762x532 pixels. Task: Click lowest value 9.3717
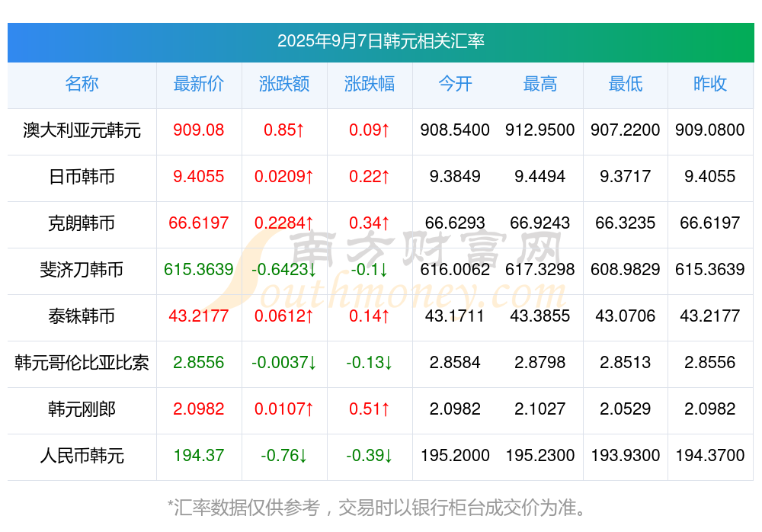(x=626, y=177)
